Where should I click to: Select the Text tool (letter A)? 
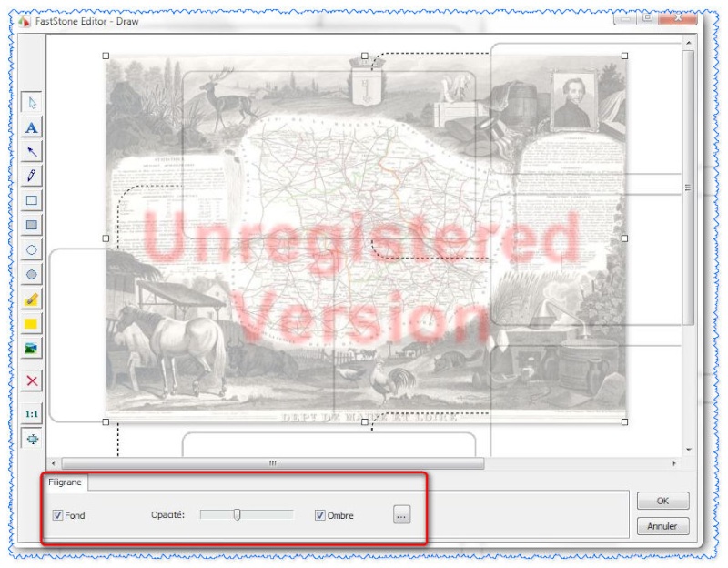[x=32, y=127]
